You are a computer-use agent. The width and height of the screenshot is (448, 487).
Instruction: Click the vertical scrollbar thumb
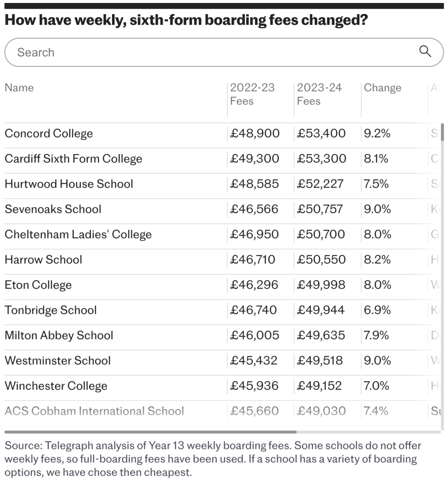(442, 132)
